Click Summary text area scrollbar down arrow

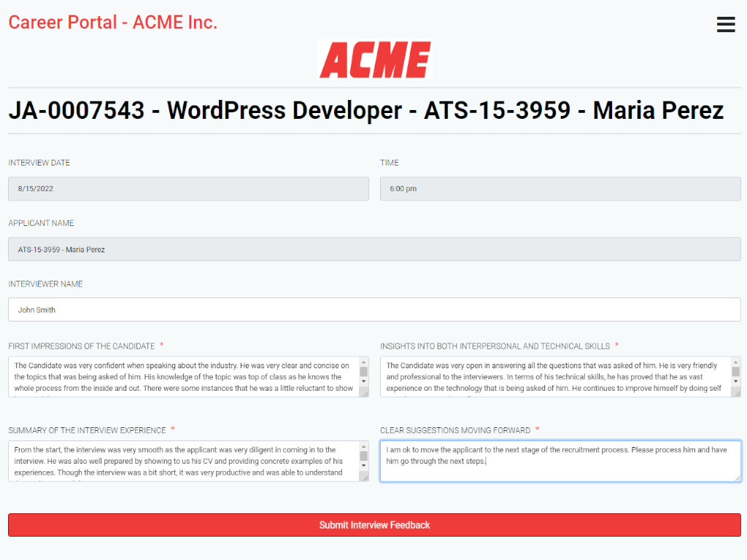(x=363, y=466)
